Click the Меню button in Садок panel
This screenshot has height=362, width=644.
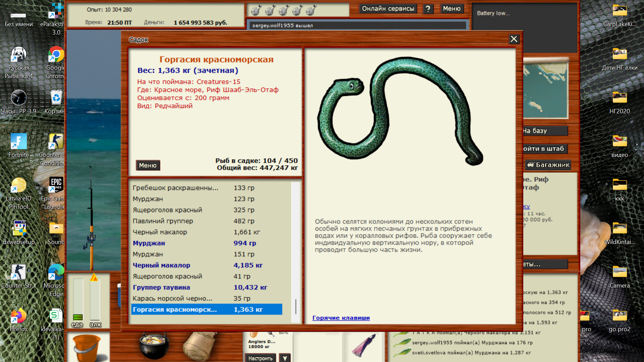148,165
